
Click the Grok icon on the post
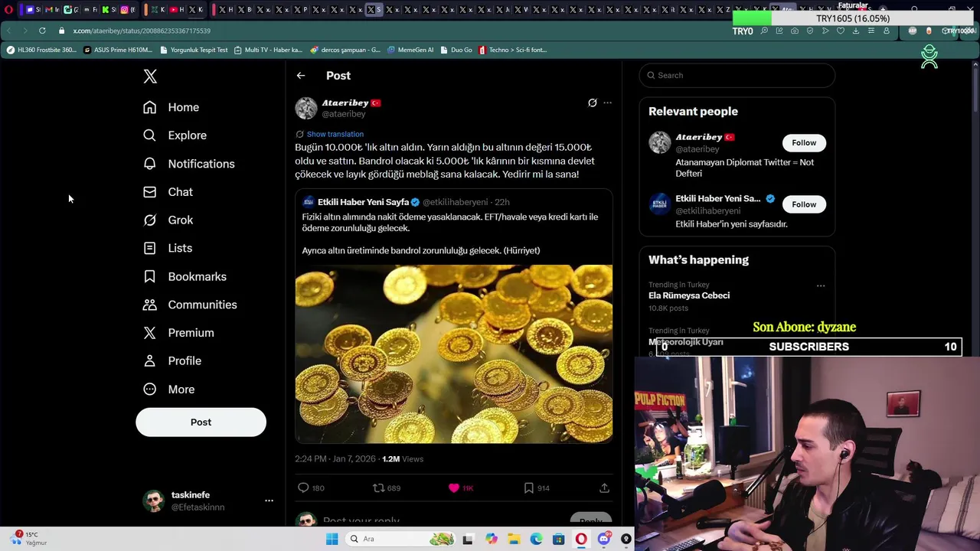592,103
